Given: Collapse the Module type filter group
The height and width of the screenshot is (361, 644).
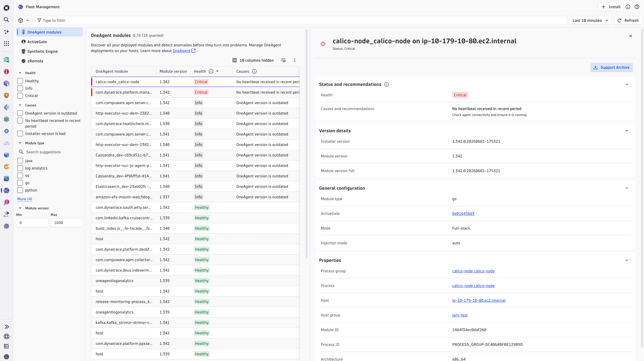Looking at the screenshot, I should click(20, 143).
